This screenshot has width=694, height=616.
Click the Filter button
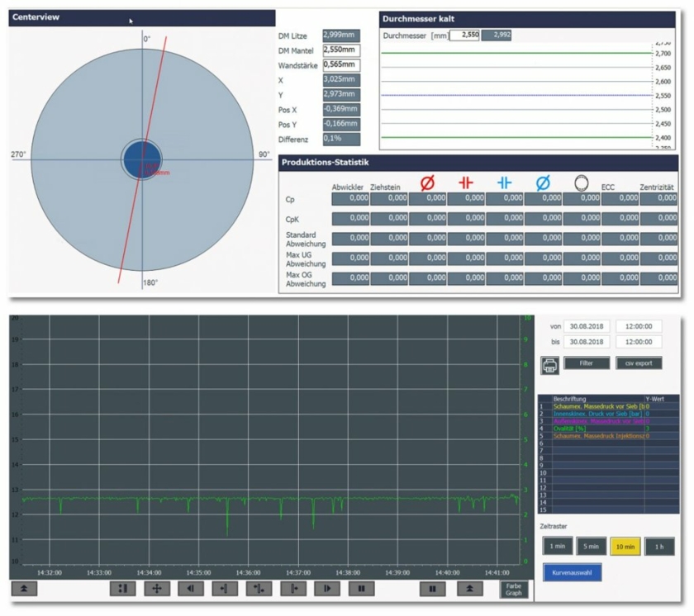click(x=587, y=363)
